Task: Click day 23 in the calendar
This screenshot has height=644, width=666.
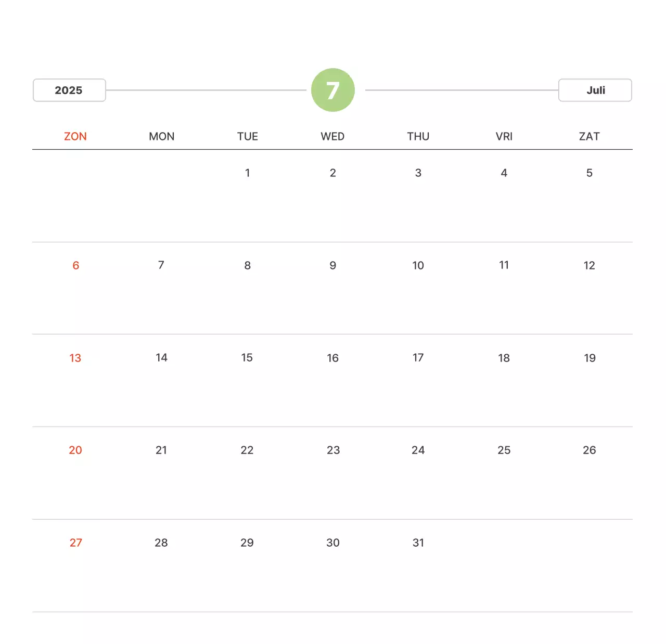Action: (333, 450)
